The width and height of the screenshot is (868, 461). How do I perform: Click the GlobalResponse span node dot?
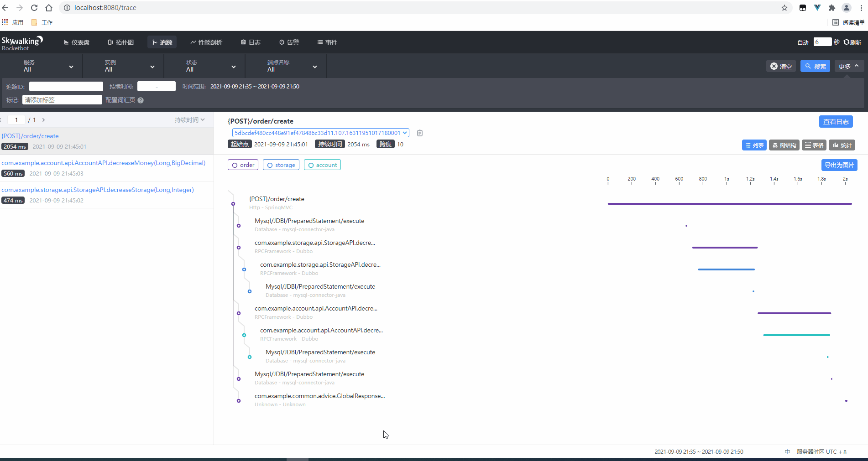pos(239,401)
